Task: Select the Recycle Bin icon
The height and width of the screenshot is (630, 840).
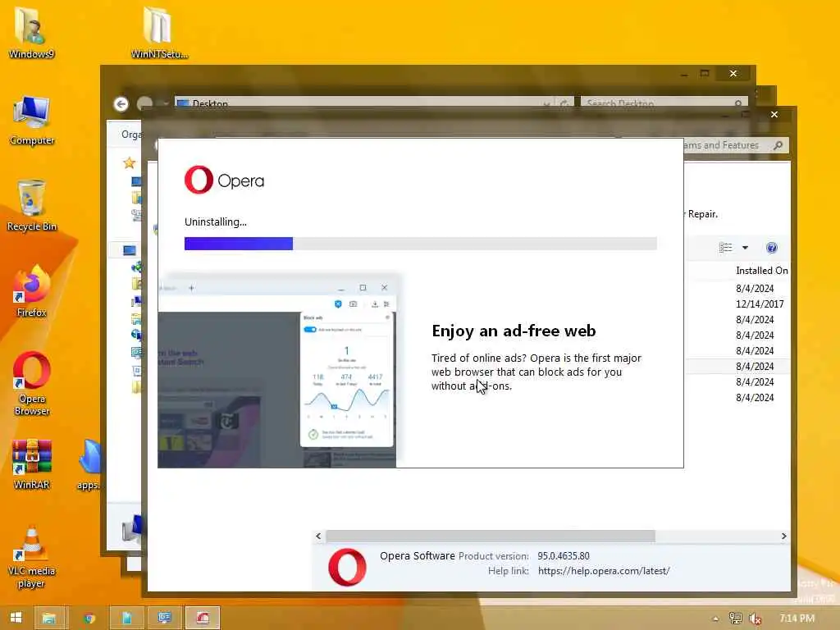Action: pos(32,206)
